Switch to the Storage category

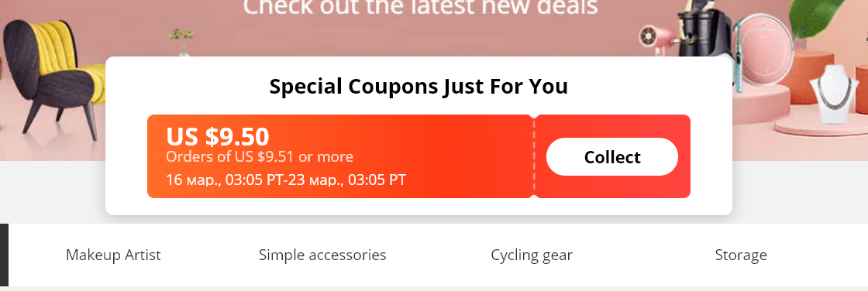pos(741,255)
